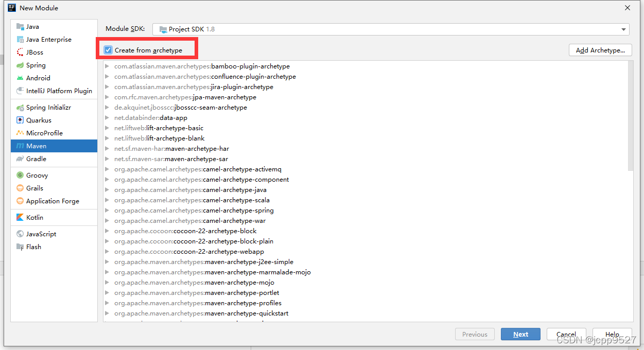Viewport: 644px width, 350px height.
Task: Click the Cancel button
Action: tap(566, 334)
